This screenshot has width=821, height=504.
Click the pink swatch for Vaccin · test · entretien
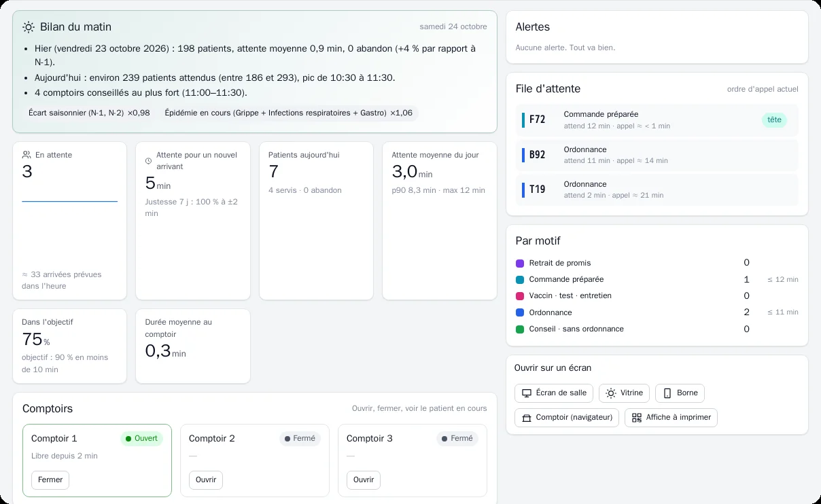point(520,296)
